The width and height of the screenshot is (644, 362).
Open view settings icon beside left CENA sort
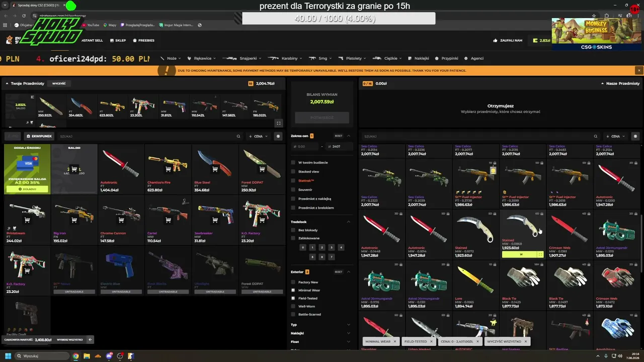click(x=278, y=136)
